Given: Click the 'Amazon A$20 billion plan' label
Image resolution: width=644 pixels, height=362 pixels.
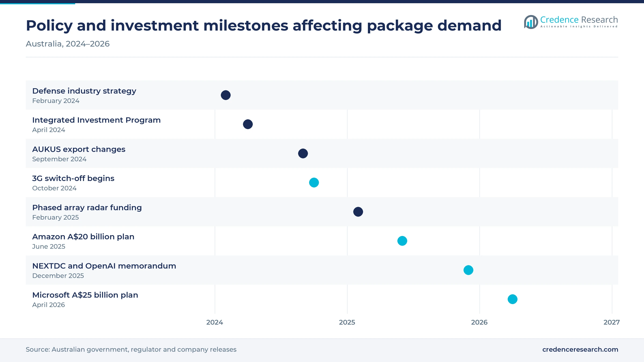Looking at the screenshot, I should [x=83, y=237].
